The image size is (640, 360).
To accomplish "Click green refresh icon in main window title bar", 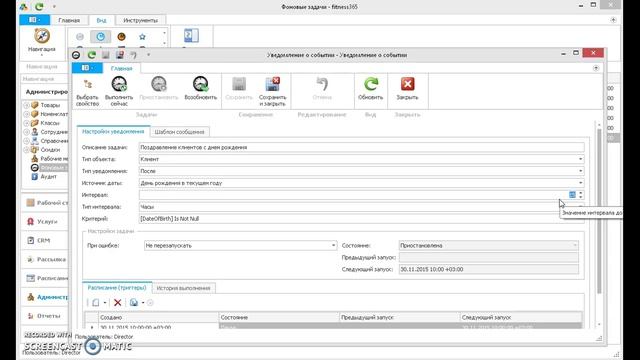I will [x=39, y=7].
